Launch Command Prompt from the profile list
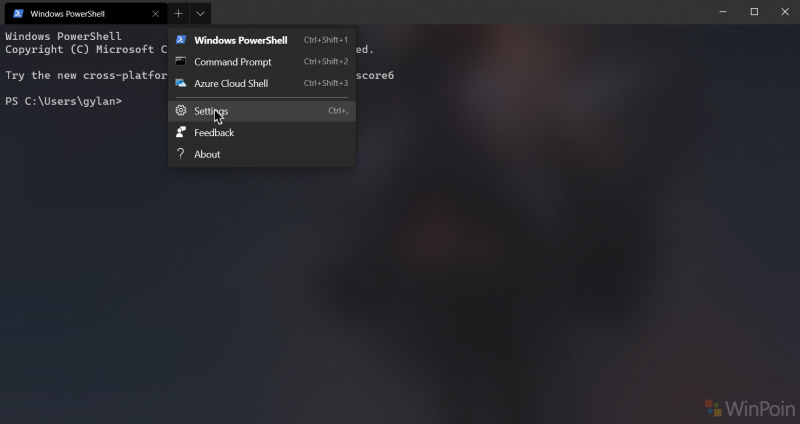 tap(262, 62)
